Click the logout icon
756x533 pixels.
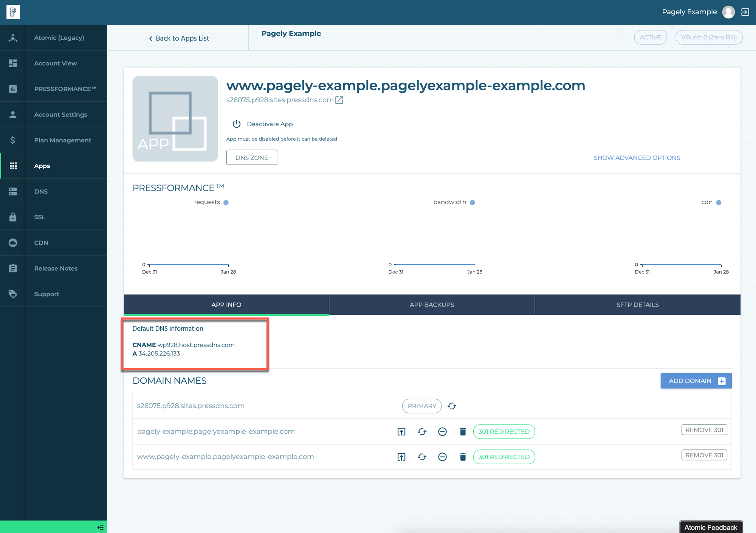click(745, 12)
